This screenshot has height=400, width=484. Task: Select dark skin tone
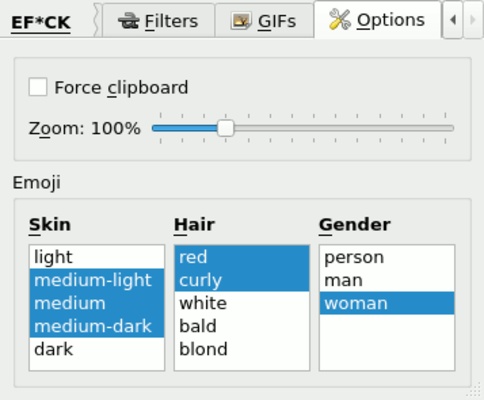(x=97, y=349)
